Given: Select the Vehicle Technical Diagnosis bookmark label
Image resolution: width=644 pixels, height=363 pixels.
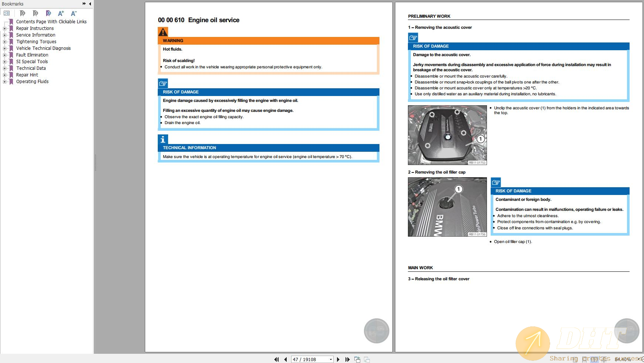Looking at the screenshot, I should (43, 48).
